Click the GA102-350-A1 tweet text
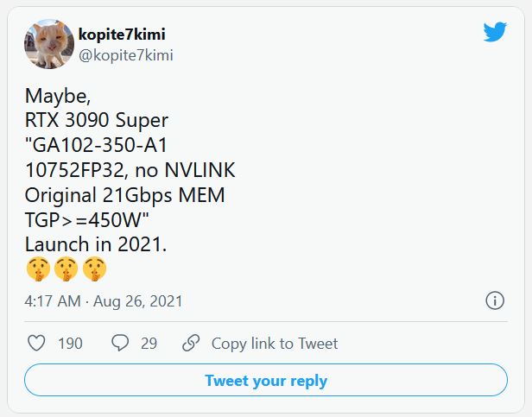 (x=97, y=145)
